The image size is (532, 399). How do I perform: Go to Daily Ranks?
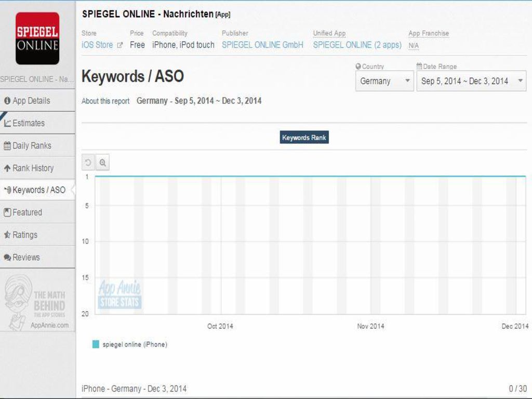tap(37, 145)
